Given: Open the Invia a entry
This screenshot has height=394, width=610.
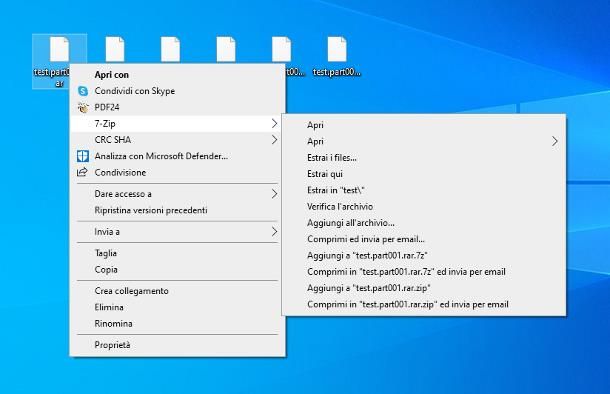Looking at the screenshot, I should click(177, 232).
